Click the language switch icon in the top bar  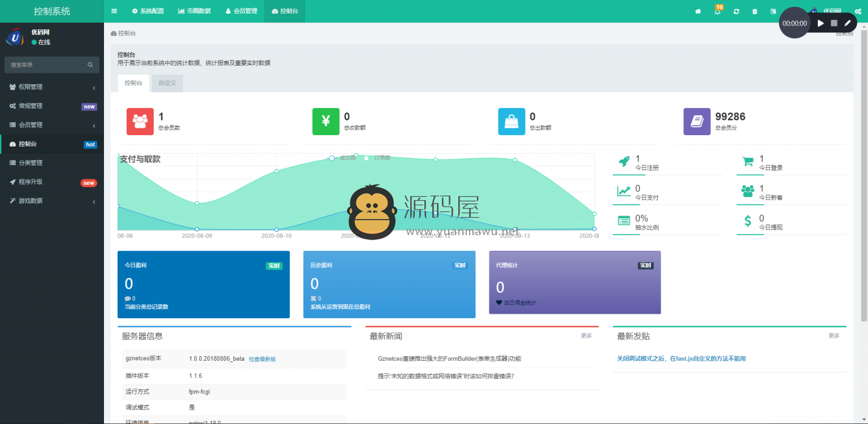tap(773, 11)
